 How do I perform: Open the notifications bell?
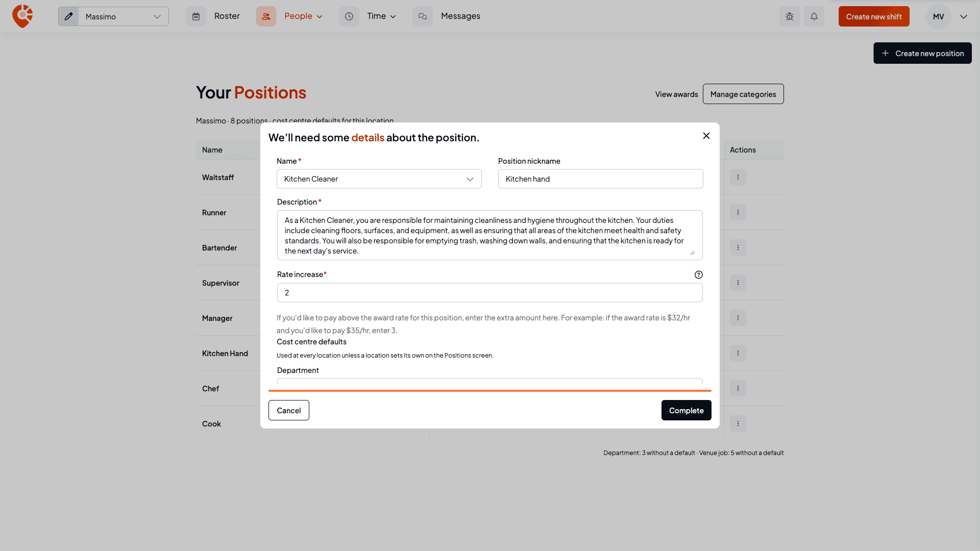tap(814, 16)
